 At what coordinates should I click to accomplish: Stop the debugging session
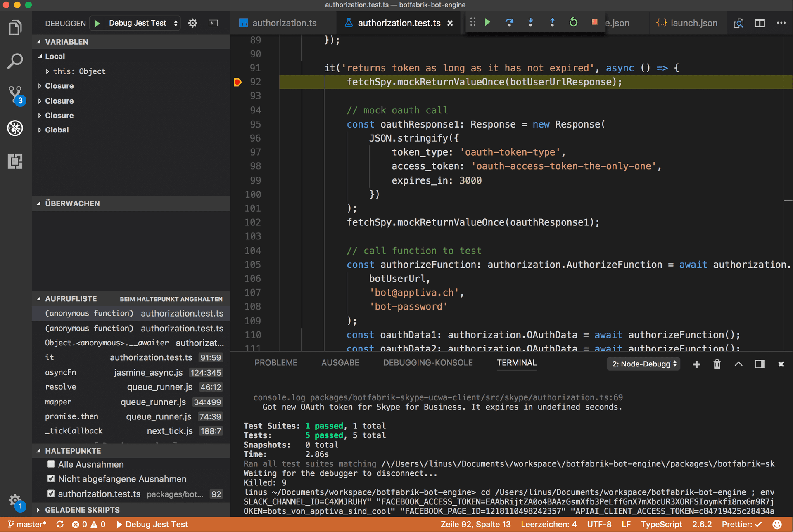coord(594,22)
